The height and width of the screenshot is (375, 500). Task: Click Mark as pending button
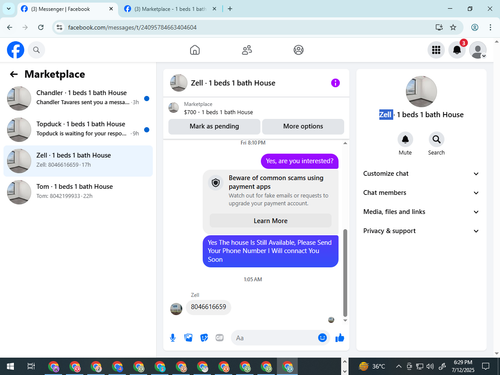tap(214, 126)
